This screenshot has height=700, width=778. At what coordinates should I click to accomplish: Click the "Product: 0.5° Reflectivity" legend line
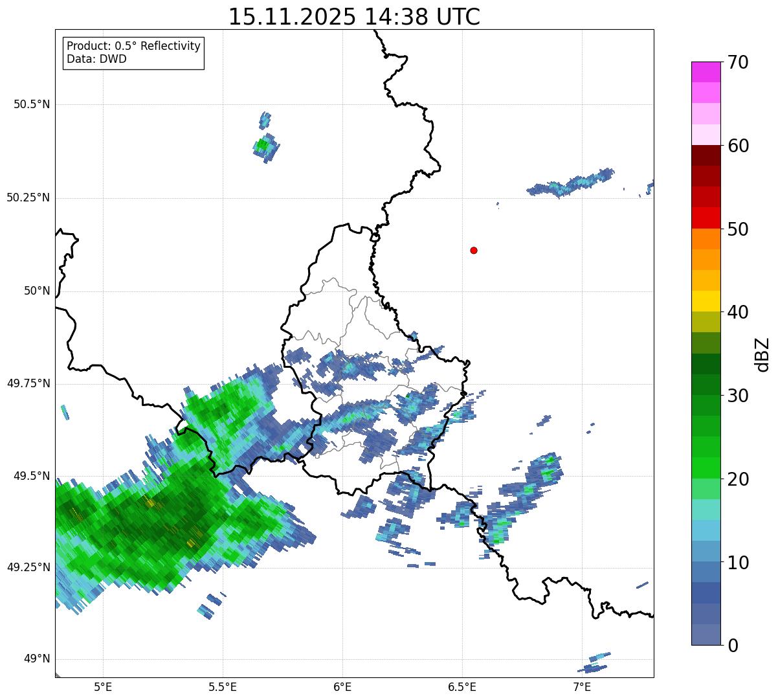click(x=133, y=47)
